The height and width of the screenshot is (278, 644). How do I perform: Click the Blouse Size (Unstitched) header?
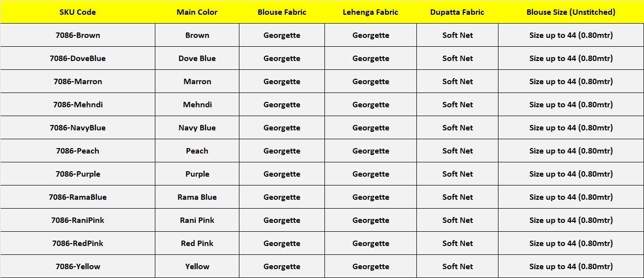coord(571,12)
